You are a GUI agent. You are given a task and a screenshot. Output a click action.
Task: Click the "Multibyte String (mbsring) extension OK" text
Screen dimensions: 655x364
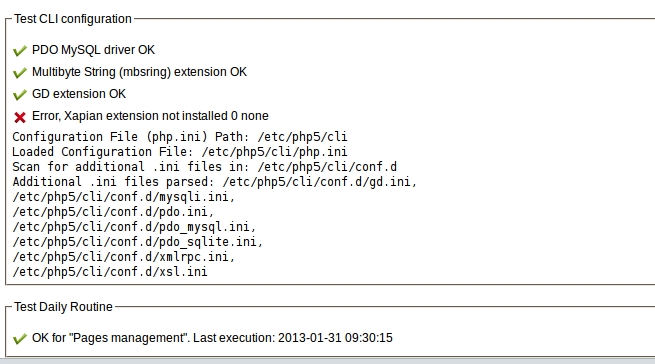pos(139,72)
